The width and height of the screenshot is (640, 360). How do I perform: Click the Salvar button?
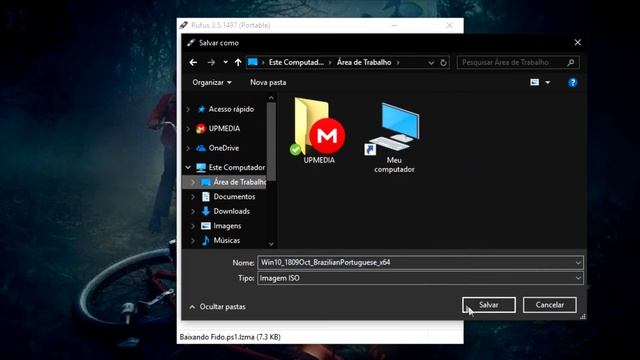(x=489, y=305)
